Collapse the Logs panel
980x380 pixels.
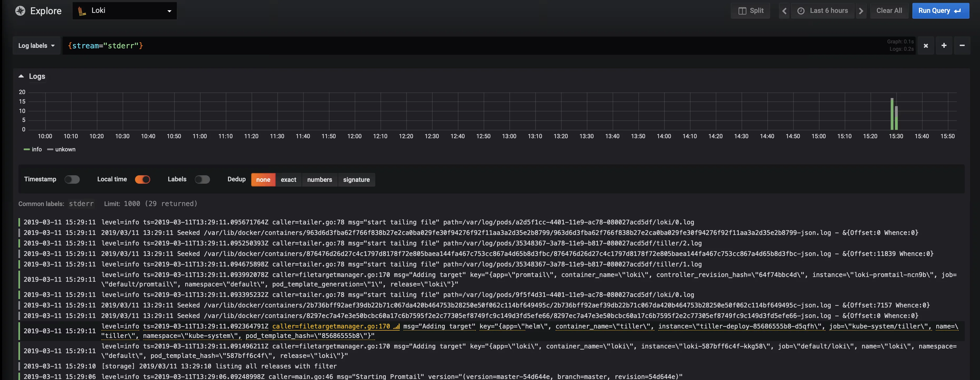click(x=21, y=76)
